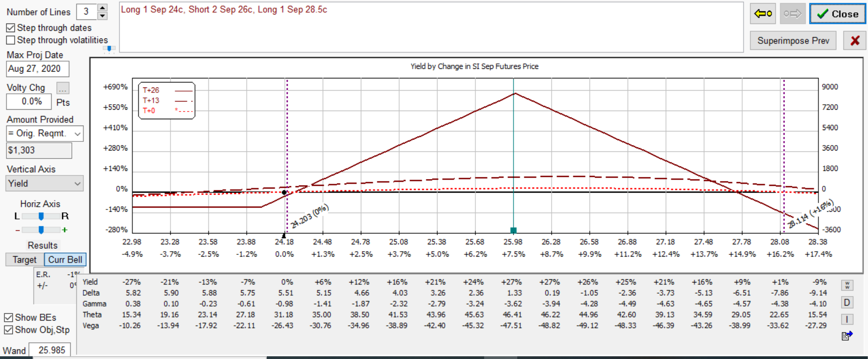Click the red X delete button
Viewport: 868px width, 359px height.
[855, 40]
